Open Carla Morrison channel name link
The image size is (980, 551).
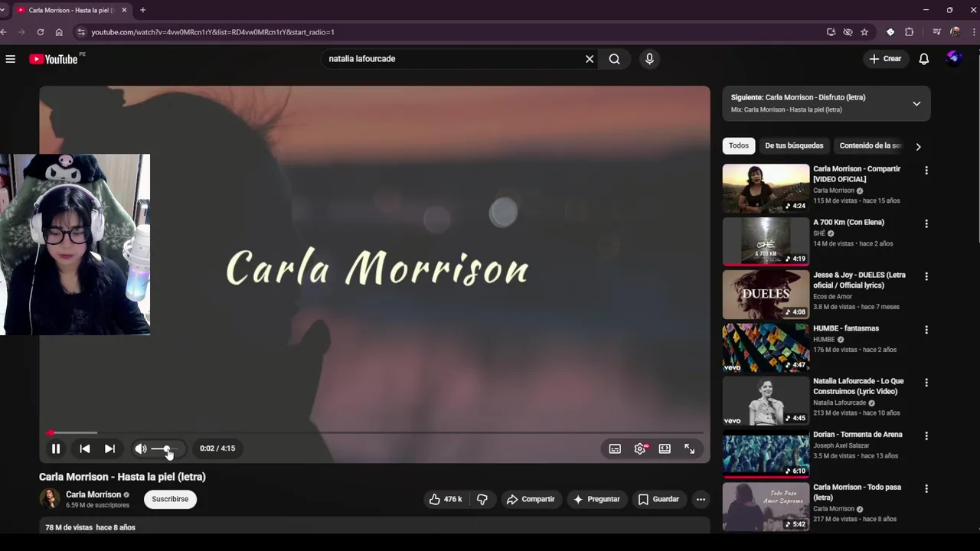pyautogui.click(x=93, y=494)
